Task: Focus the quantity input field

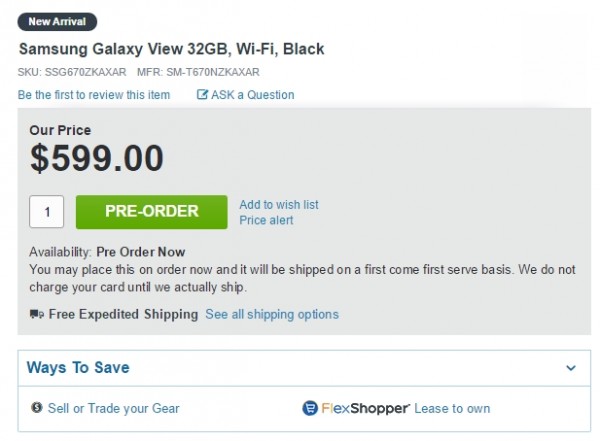Action: click(47, 212)
